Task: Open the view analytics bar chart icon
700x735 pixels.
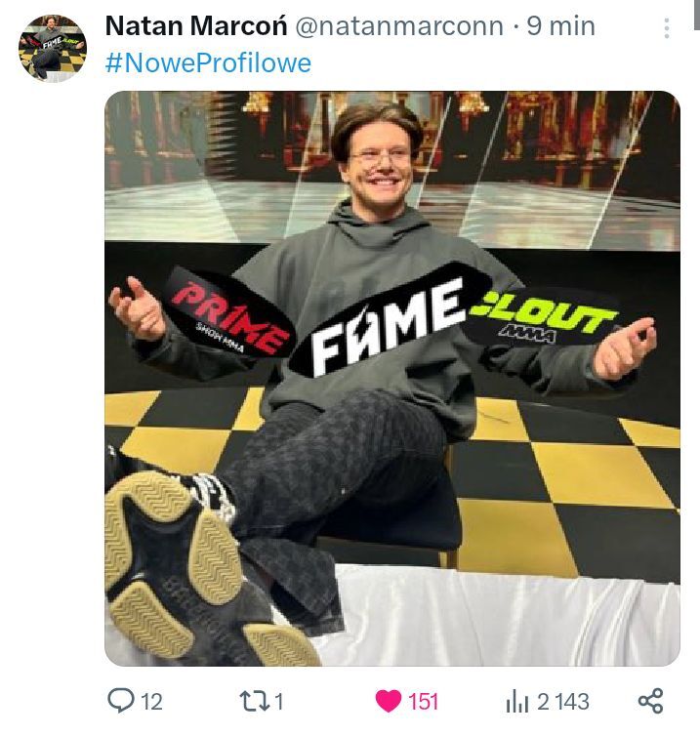Action: 516,700
